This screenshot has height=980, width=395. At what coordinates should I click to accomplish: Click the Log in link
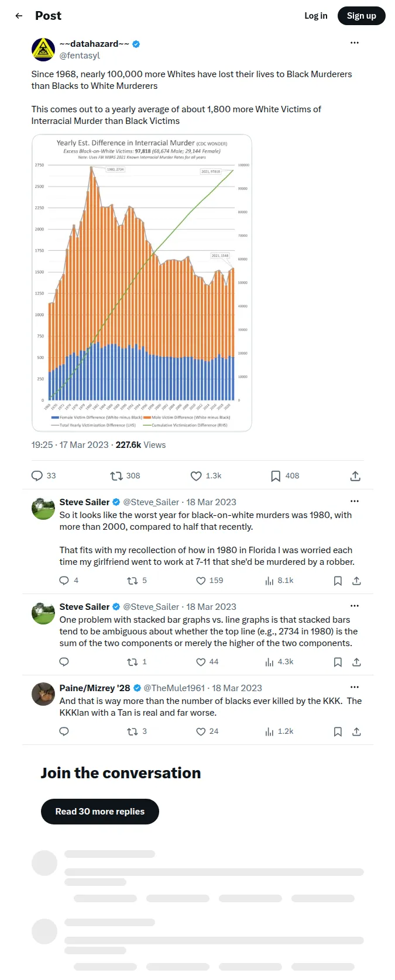(x=315, y=16)
